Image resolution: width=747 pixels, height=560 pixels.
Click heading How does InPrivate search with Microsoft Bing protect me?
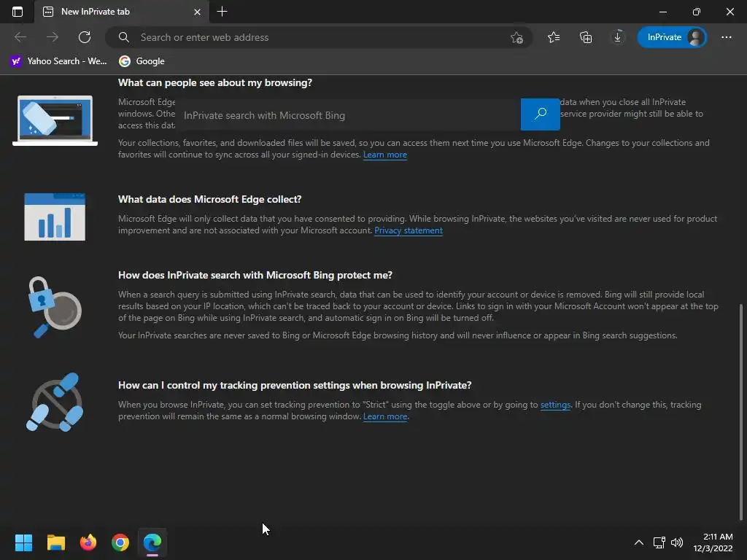pyautogui.click(x=255, y=275)
